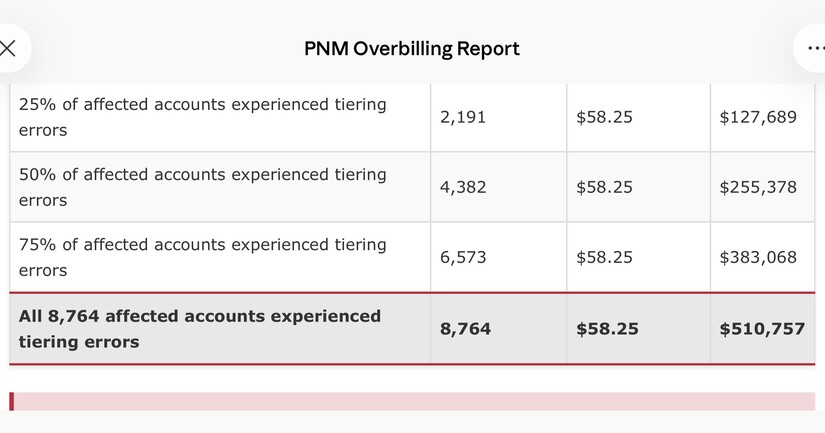Open the more options ellipsis menu
This screenshot has height=433, width=825.
pos(813,48)
